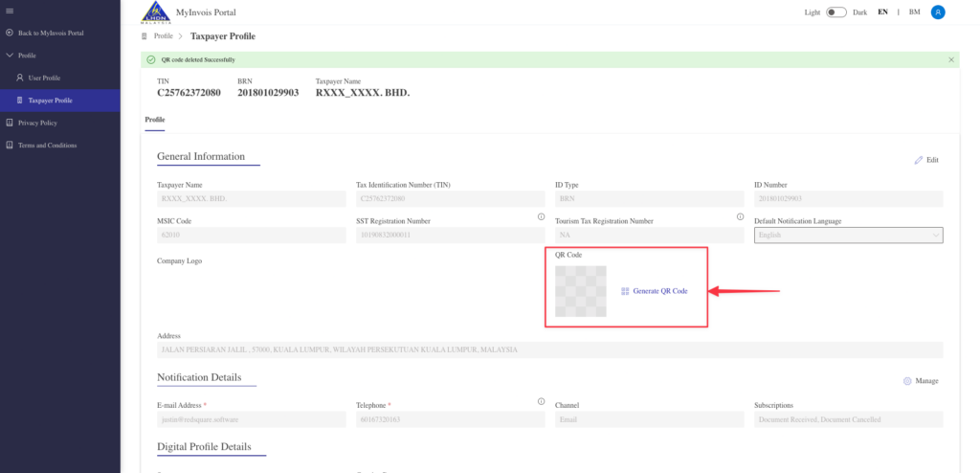The image size is (980, 473).
Task: Switch language to EN
Action: pos(882,11)
